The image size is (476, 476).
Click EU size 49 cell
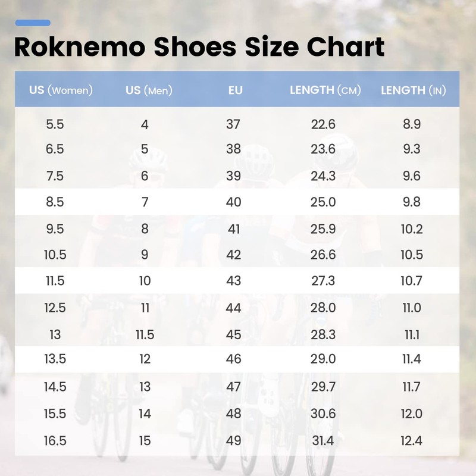pyautogui.click(x=234, y=441)
